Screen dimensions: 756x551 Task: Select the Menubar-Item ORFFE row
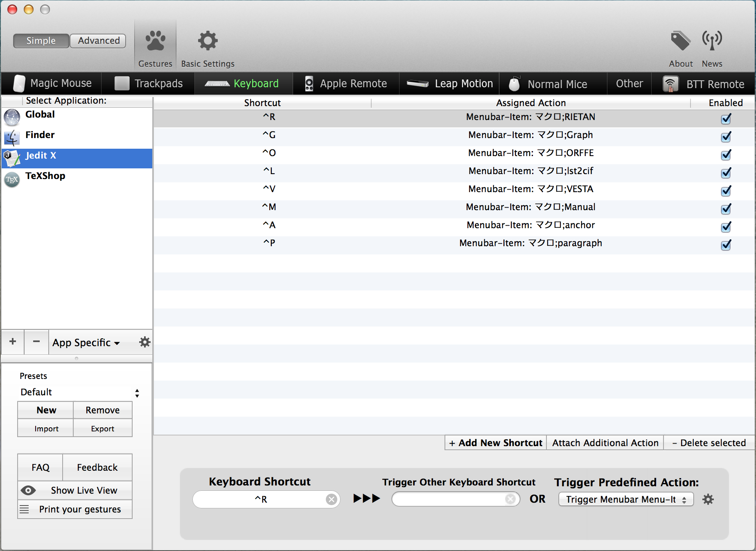454,155
